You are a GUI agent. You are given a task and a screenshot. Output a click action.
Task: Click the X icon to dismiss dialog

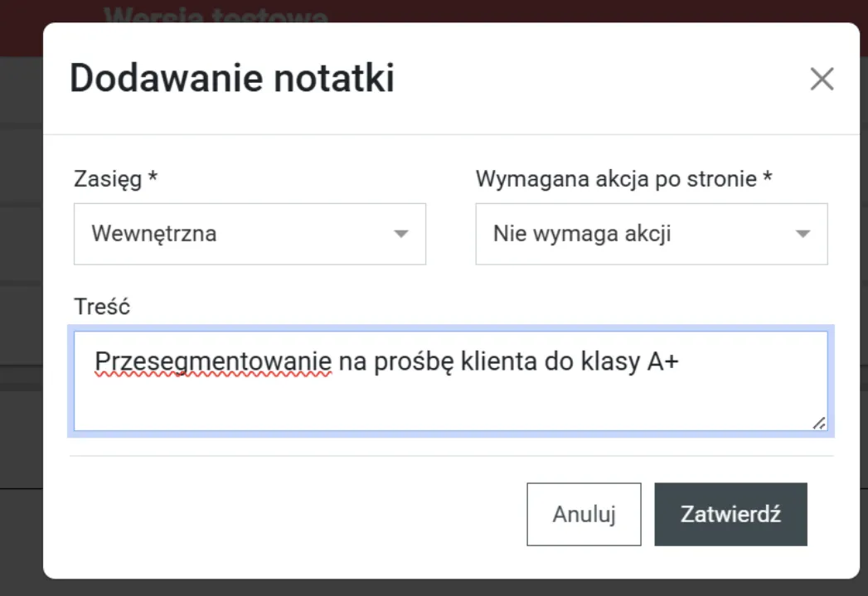822,79
